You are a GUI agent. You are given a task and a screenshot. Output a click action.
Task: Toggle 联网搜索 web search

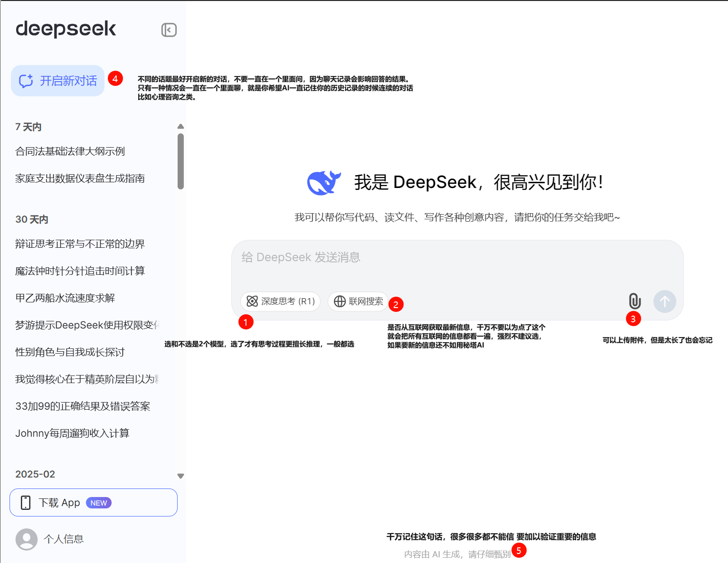click(358, 301)
